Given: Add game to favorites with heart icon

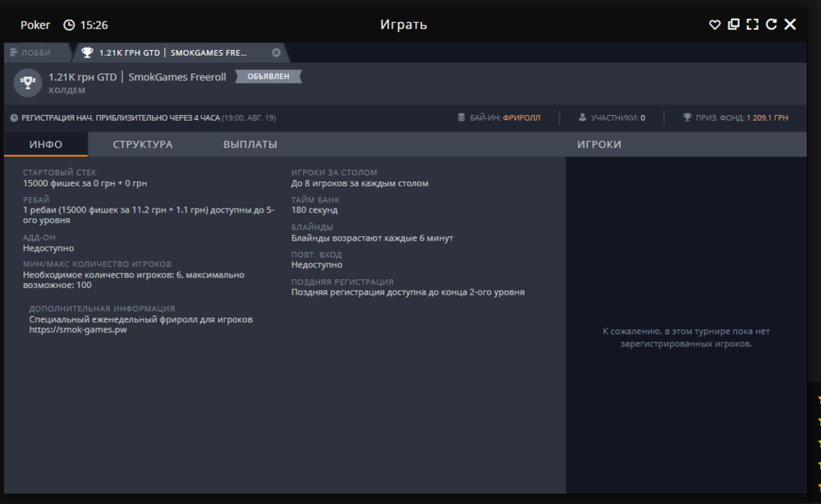Looking at the screenshot, I should coord(714,25).
